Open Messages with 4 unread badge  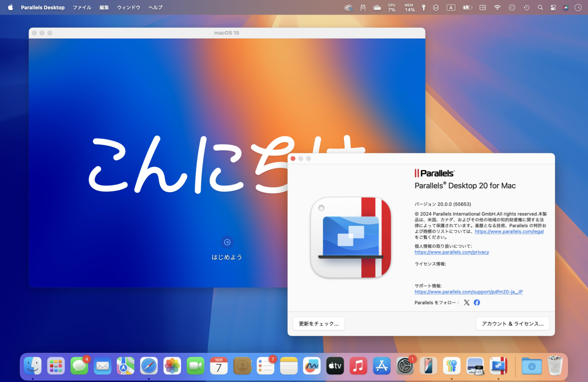[x=79, y=366]
